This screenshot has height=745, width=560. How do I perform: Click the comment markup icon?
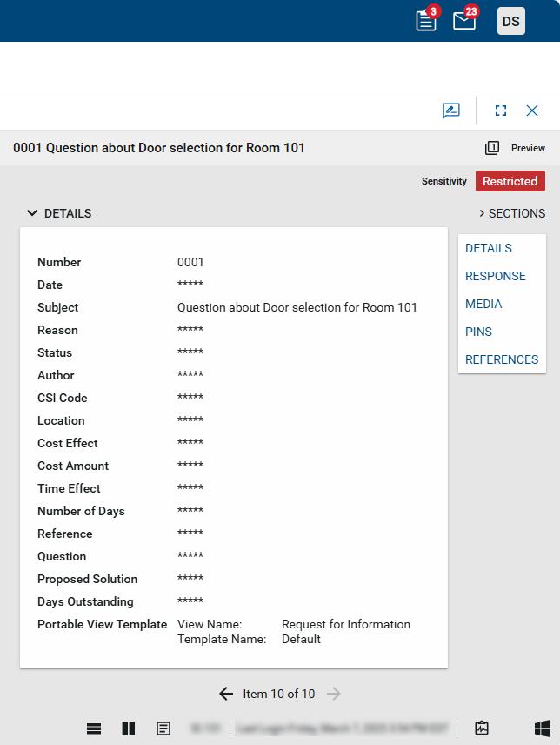pyautogui.click(x=450, y=111)
